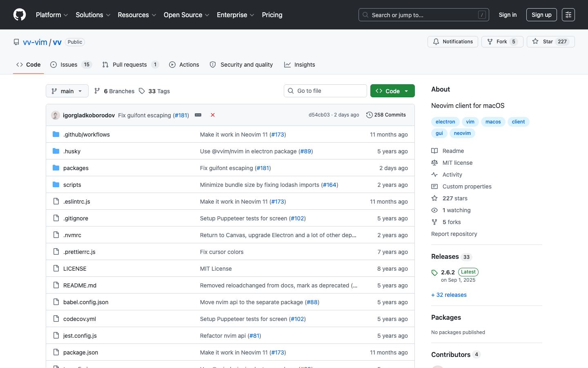Click the .eslintrc.js file icon

point(56,202)
